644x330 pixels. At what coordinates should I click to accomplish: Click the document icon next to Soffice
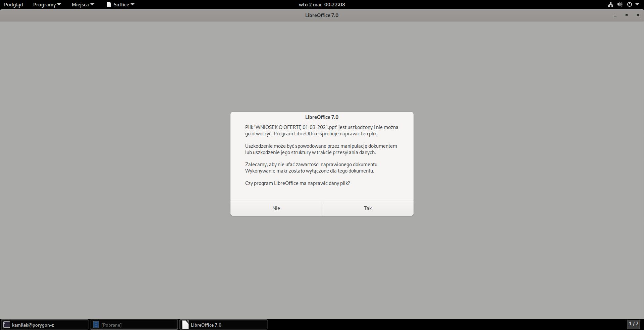click(x=109, y=5)
